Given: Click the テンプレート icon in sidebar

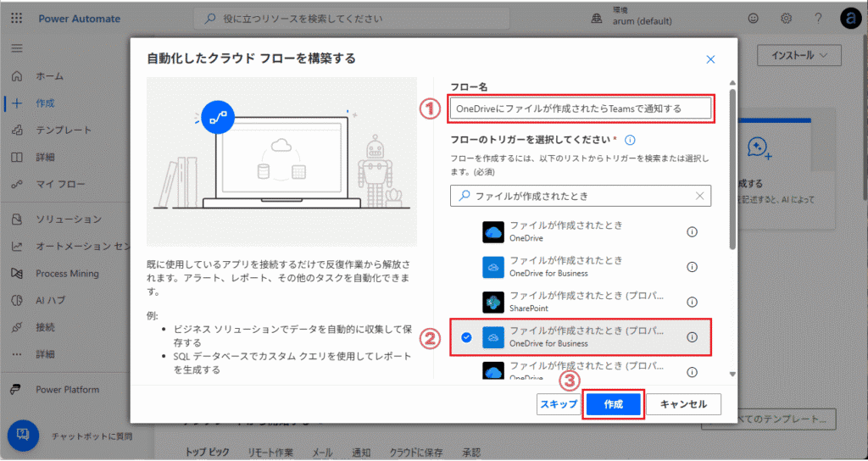Looking at the screenshot, I should [17, 130].
